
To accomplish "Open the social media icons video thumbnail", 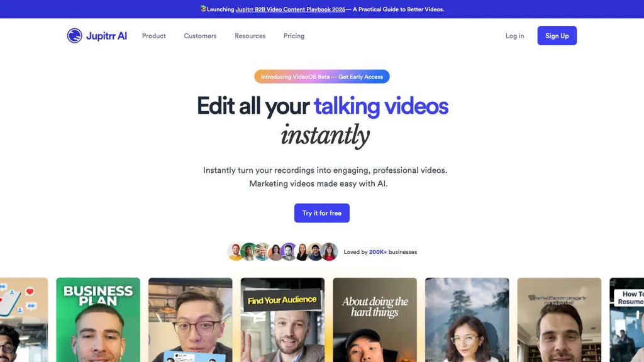I will point(24,320).
